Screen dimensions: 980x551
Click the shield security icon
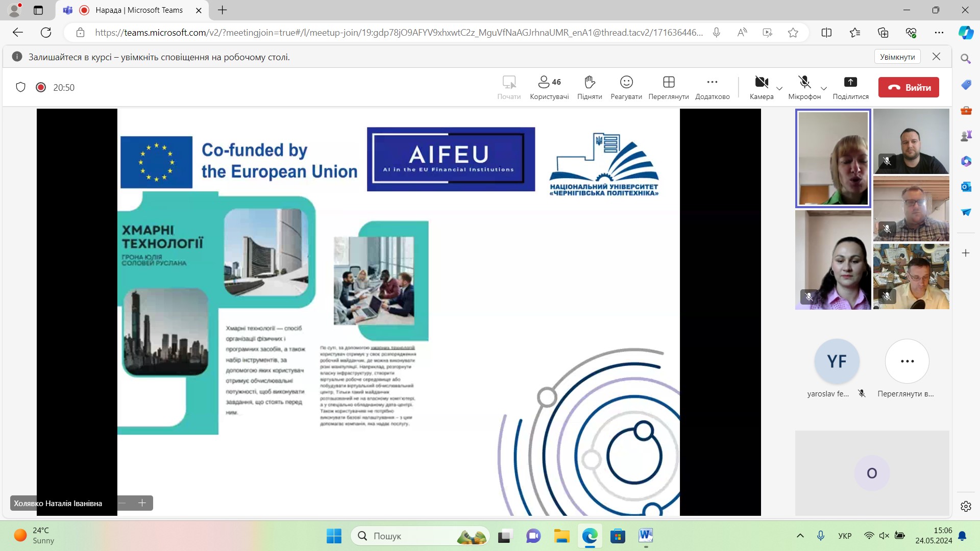tap(20, 87)
